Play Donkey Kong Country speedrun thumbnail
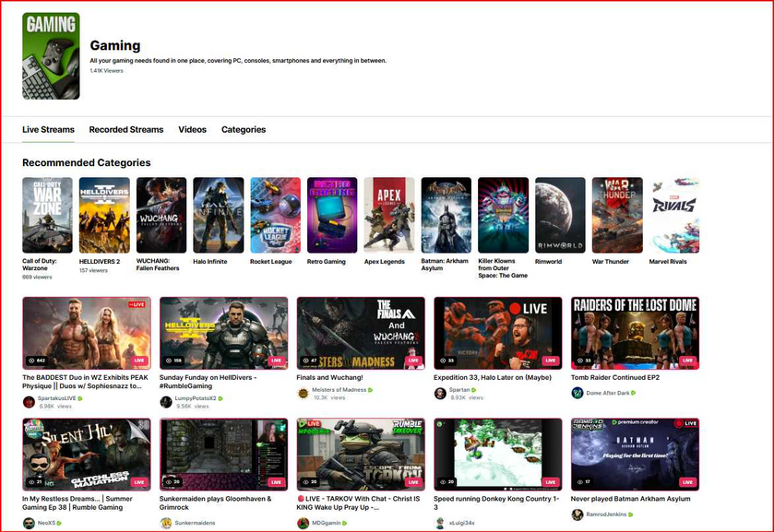Image resolution: width=774 pixels, height=532 pixels. 498,455
